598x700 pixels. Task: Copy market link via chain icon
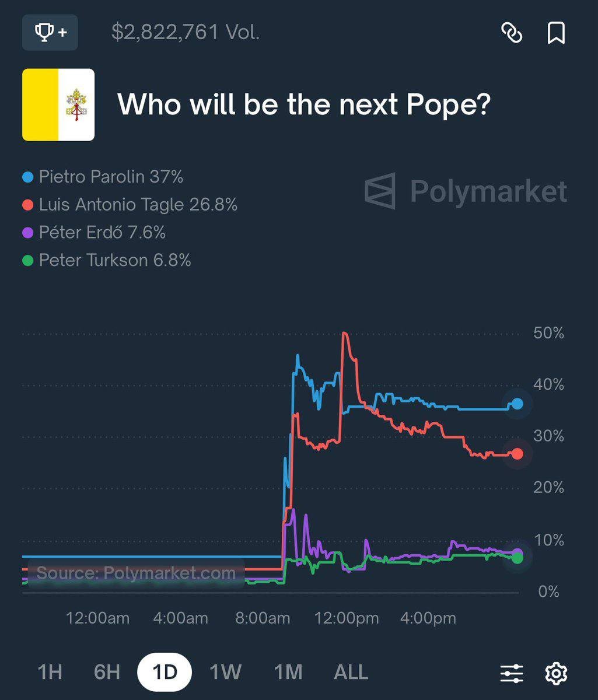(x=512, y=33)
